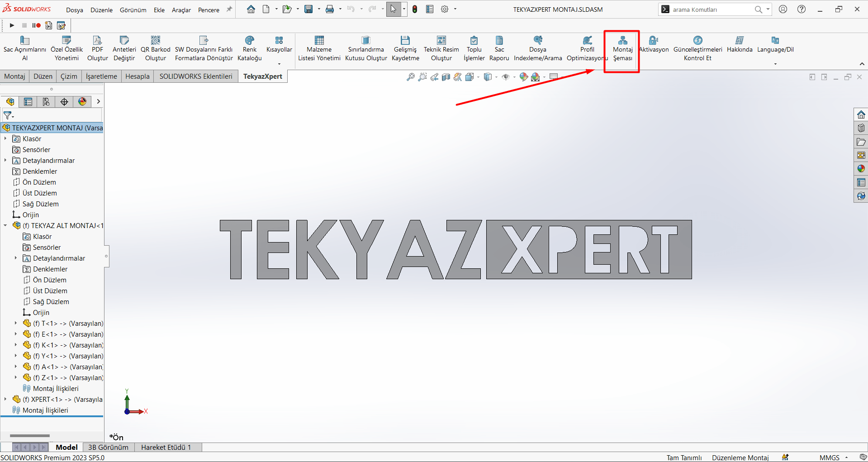This screenshot has width=868, height=462.
Task: Open the DisplayManager tab
Action: point(82,101)
